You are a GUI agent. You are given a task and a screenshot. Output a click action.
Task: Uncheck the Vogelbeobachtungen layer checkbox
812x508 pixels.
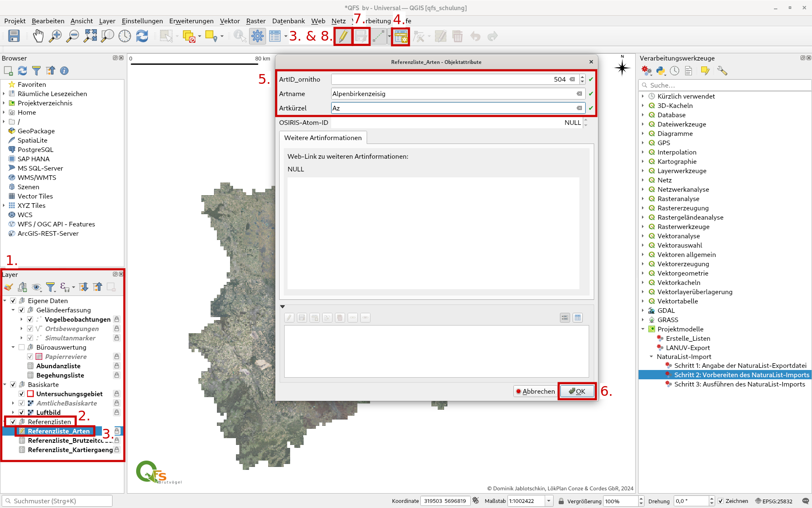coord(30,320)
